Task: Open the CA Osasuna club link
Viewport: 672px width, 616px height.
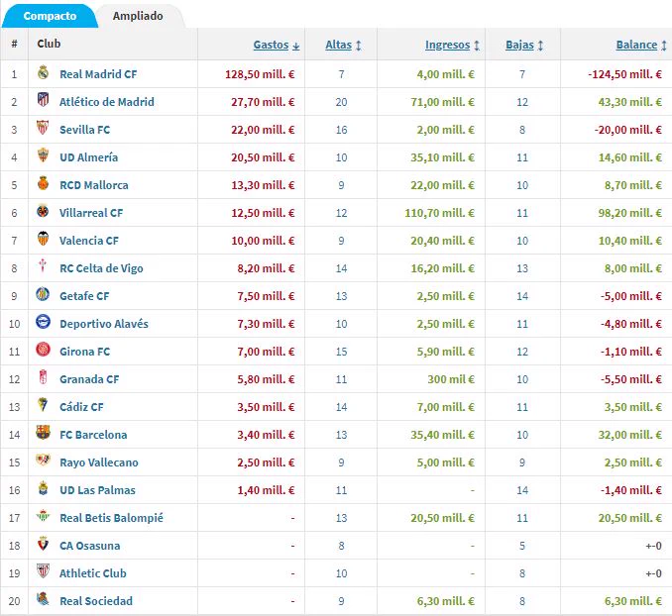Action: (90, 546)
